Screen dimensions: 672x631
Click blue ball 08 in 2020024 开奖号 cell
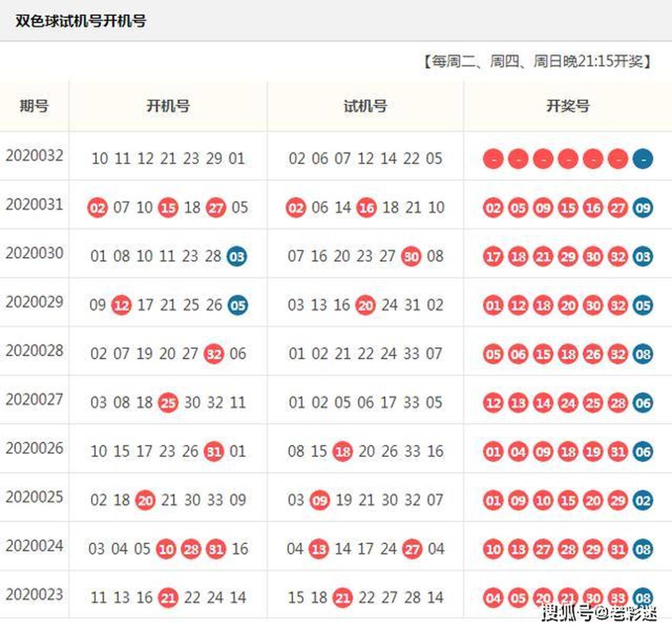click(643, 549)
